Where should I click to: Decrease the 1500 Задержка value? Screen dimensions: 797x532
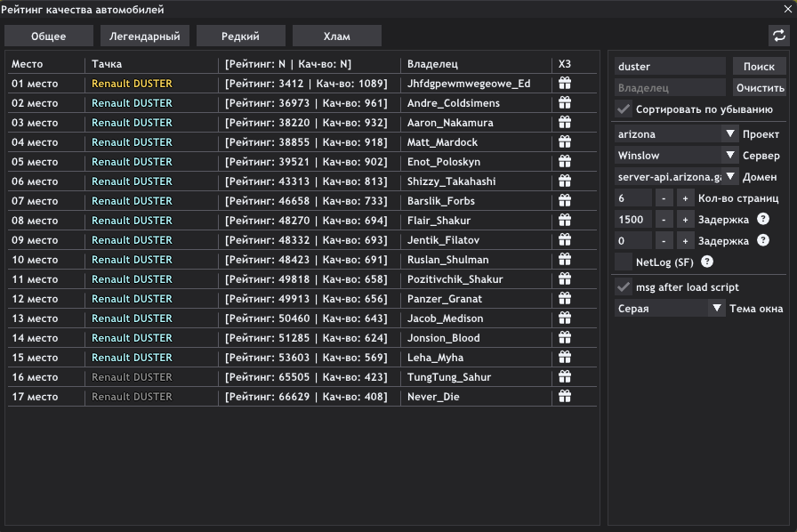[664, 219]
